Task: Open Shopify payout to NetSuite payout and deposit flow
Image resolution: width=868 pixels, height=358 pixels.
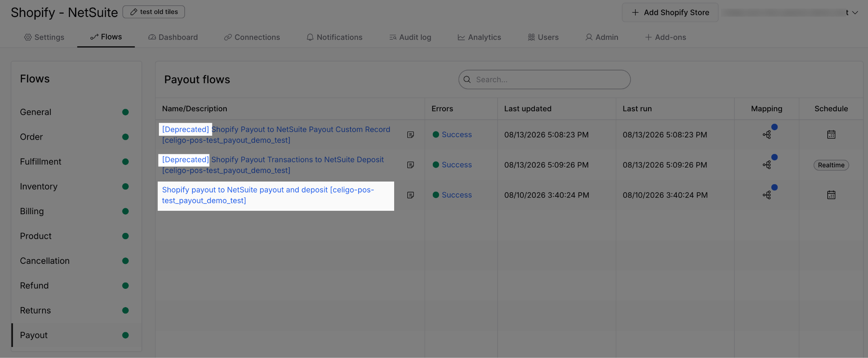Action: pyautogui.click(x=268, y=195)
